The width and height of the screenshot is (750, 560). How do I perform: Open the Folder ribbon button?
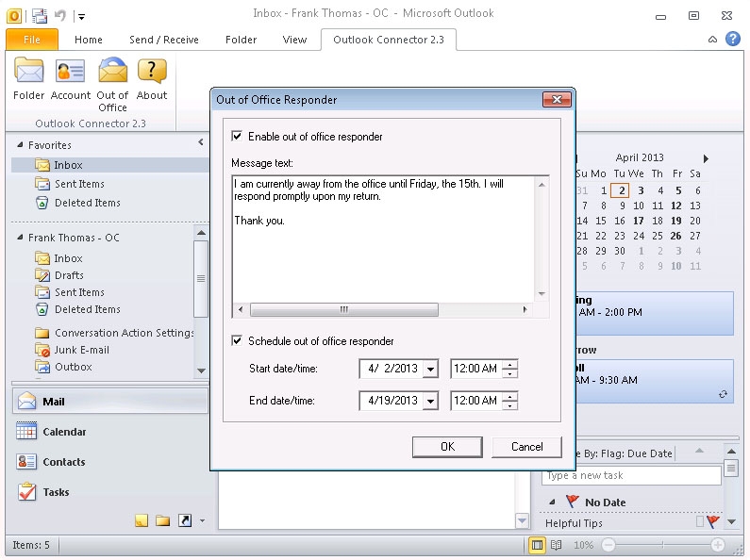click(x=28, y=79)
